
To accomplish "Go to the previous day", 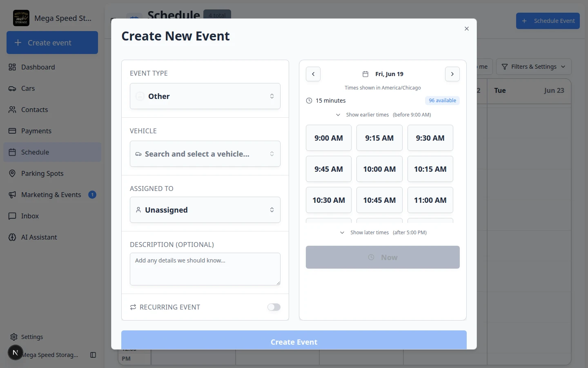I will point(313,74).
